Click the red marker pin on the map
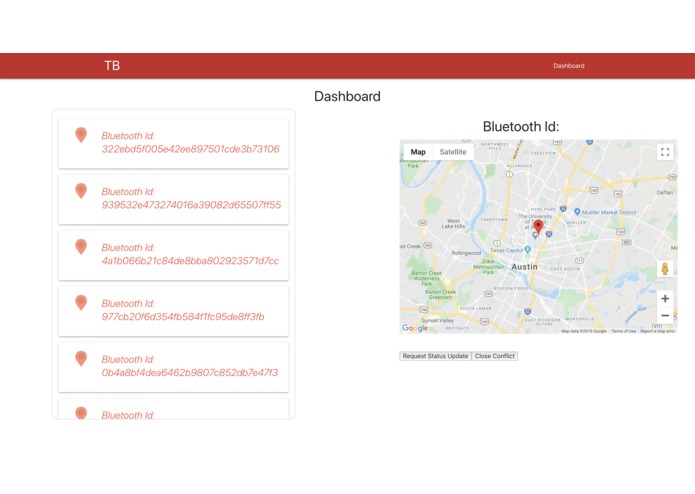Viewport: 695px width, 494px height. pyautogui.click(x=538, y=226)
